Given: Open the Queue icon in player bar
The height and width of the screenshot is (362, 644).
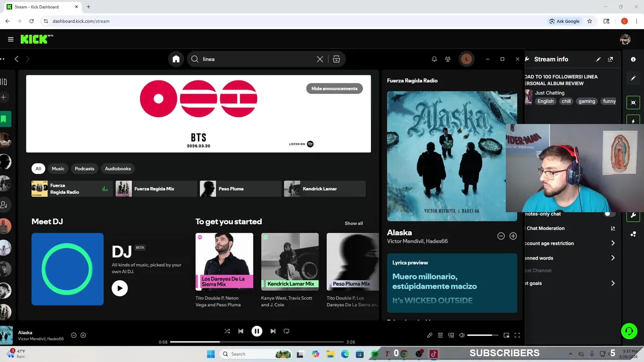Looking at the screenshot, I should pyautogui.click(x=440, y=335).
